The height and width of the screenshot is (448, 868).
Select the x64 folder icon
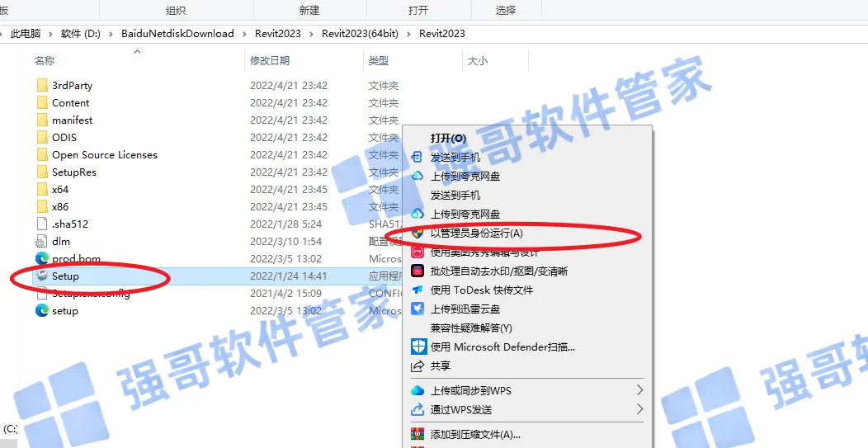pyautogui.click(x=42, y=189)
